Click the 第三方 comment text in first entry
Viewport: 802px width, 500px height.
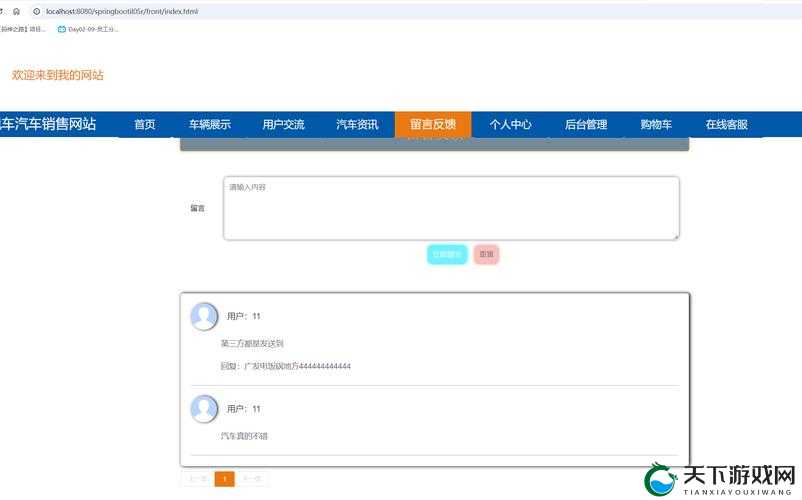click(252, 344)
